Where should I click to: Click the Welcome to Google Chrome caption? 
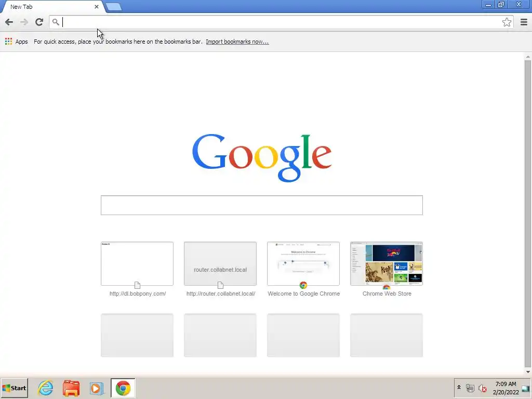[303, 294]
